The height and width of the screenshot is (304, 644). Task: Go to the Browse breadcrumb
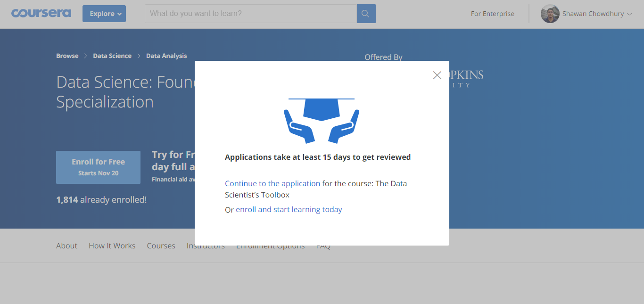coord(67,56)
